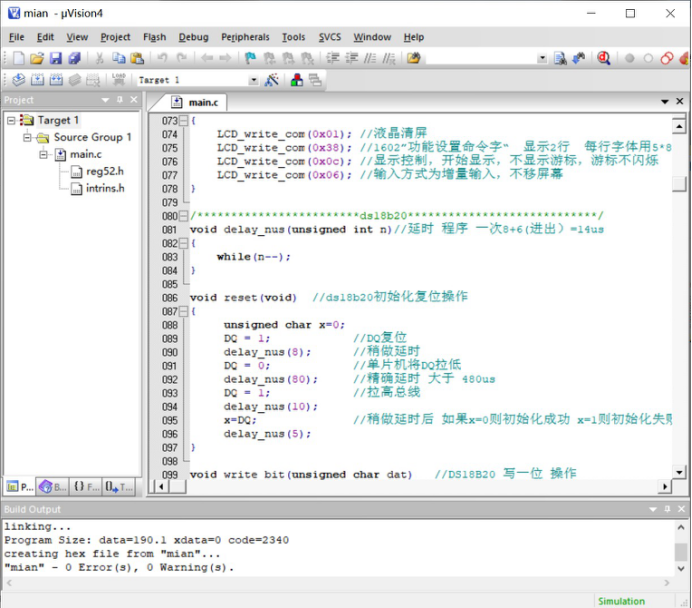
Task: Start the debug session with the magnifier 'd' icon
Action: coord(604,58)
